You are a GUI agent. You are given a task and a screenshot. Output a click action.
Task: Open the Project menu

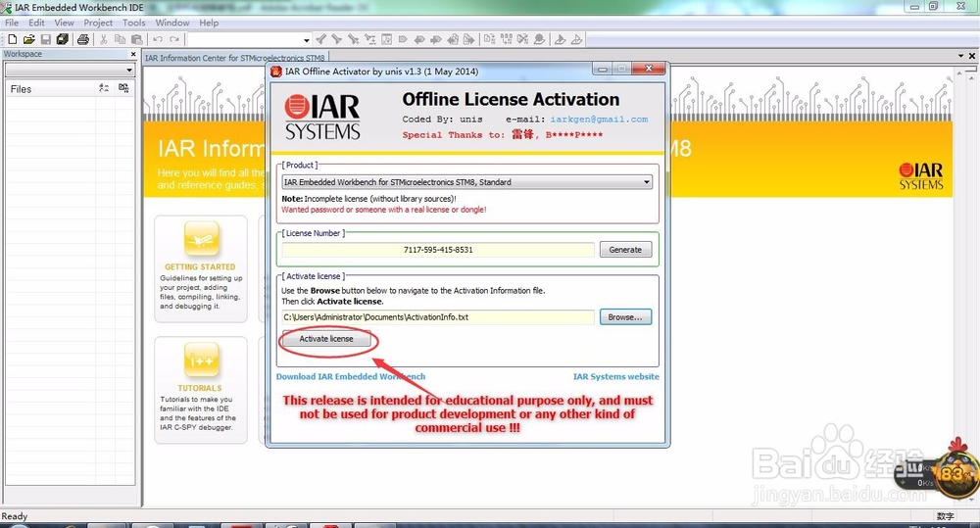(x=98, y=23)
